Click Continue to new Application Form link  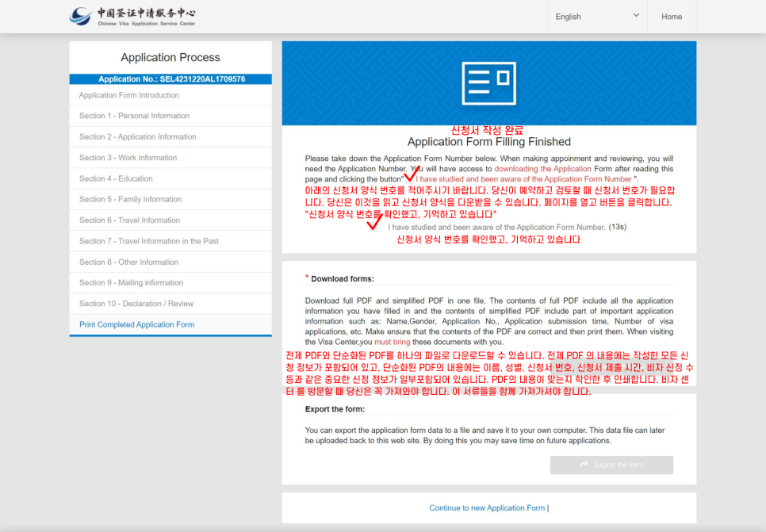(487, 508)
